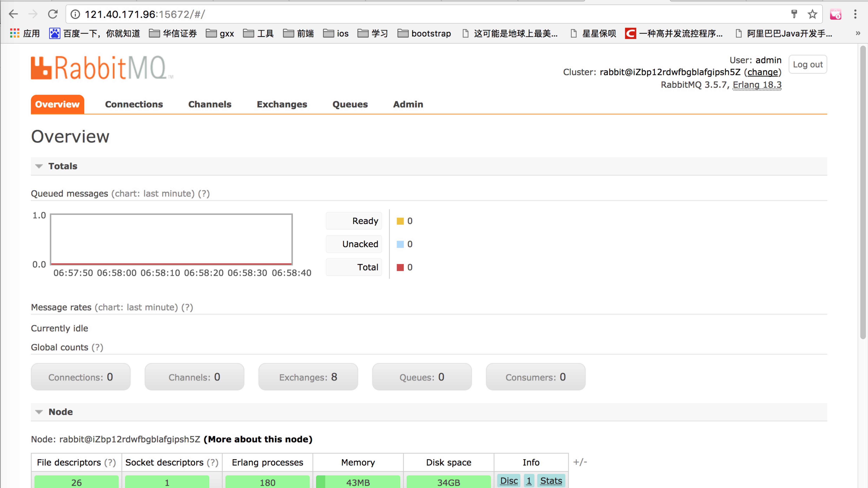Toggle node columns with +/- control

580,462
